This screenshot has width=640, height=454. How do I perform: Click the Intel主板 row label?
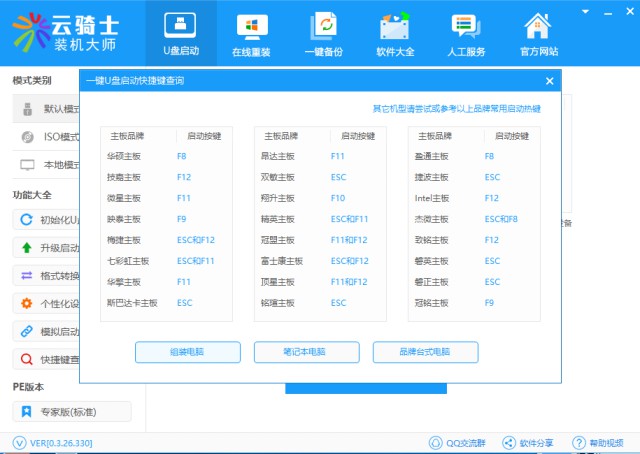pos(432,198)
